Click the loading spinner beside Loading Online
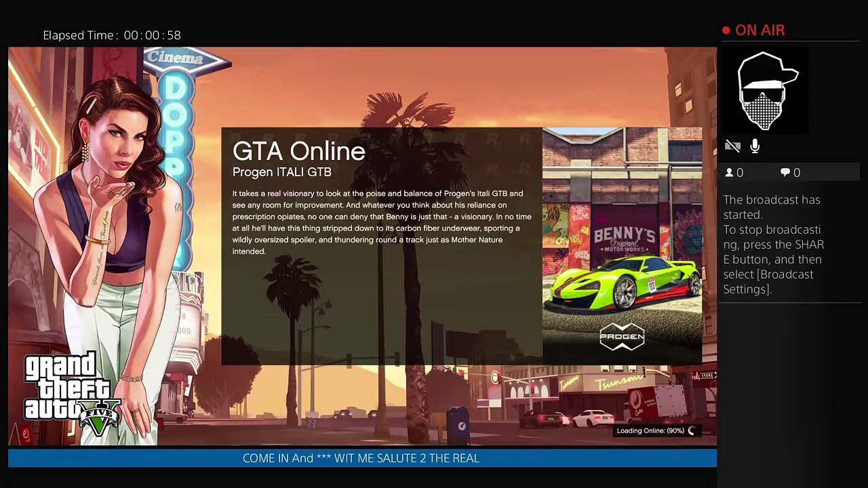868x488 pixels. coord(692,431)
